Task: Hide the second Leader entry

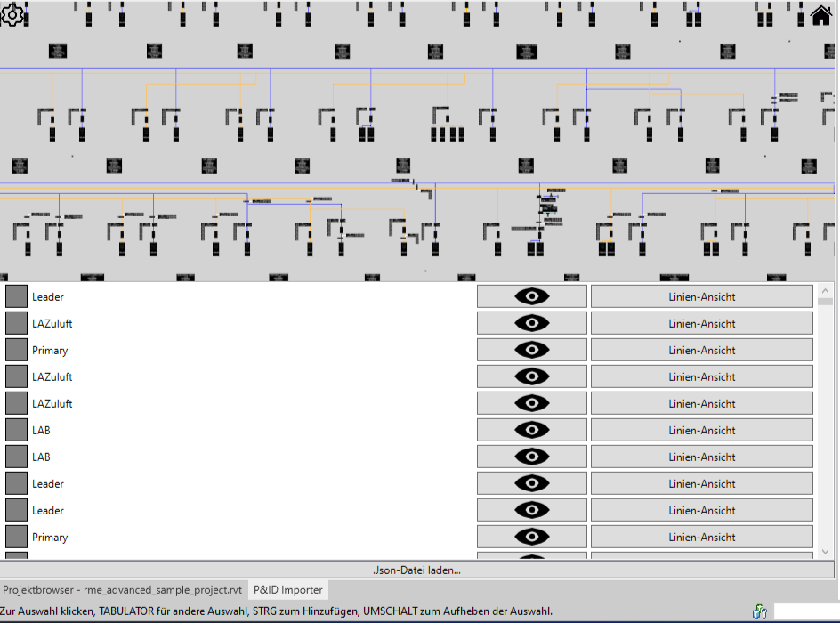Action: [531, 482]
